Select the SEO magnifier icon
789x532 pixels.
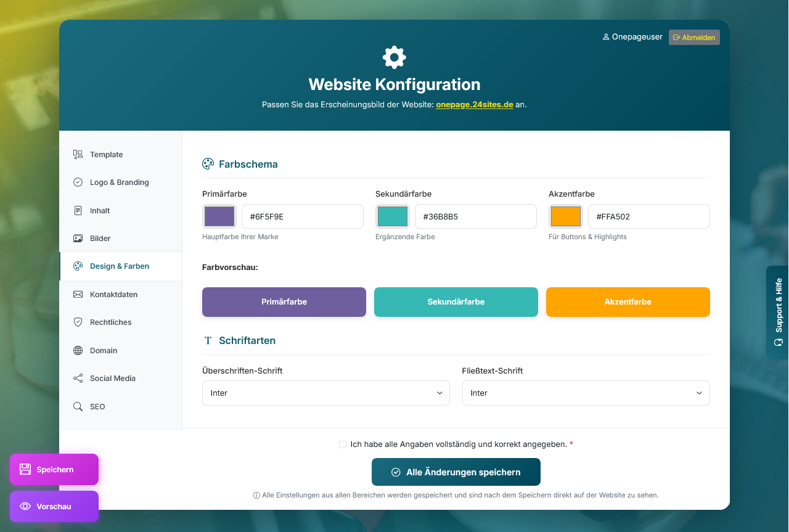[78, 406]
